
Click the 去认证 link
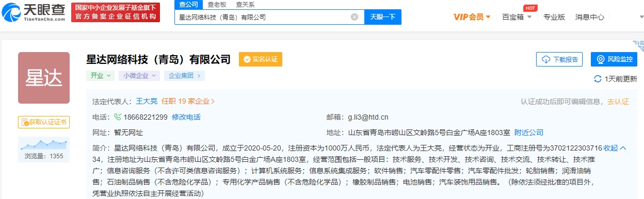click(x=618, y=102)
